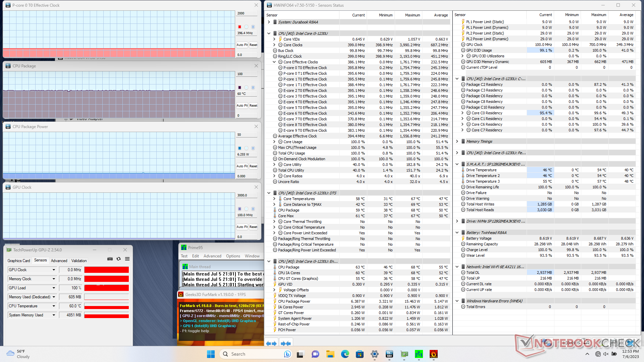Expand the Core Temperatures row
This screenshot has width=644, height=362.
(274, 199)
